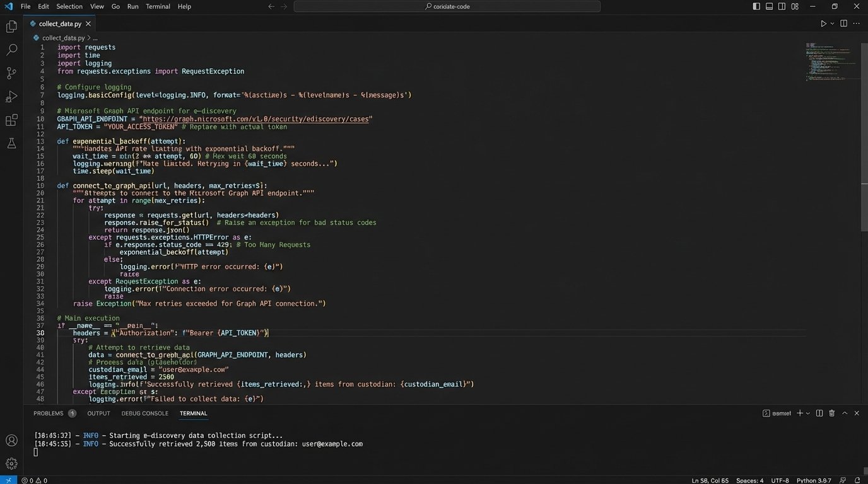
Task: Open the Terminal menu in menu bar
Action: coord(158,6)
